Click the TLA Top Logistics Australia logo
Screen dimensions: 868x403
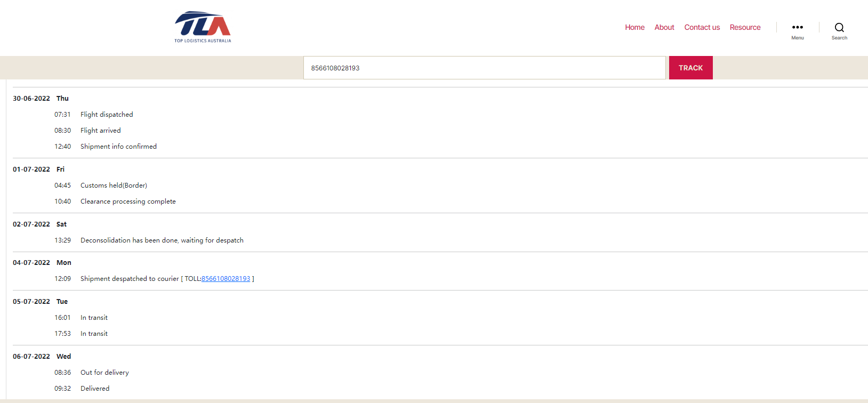pos(203,27)
